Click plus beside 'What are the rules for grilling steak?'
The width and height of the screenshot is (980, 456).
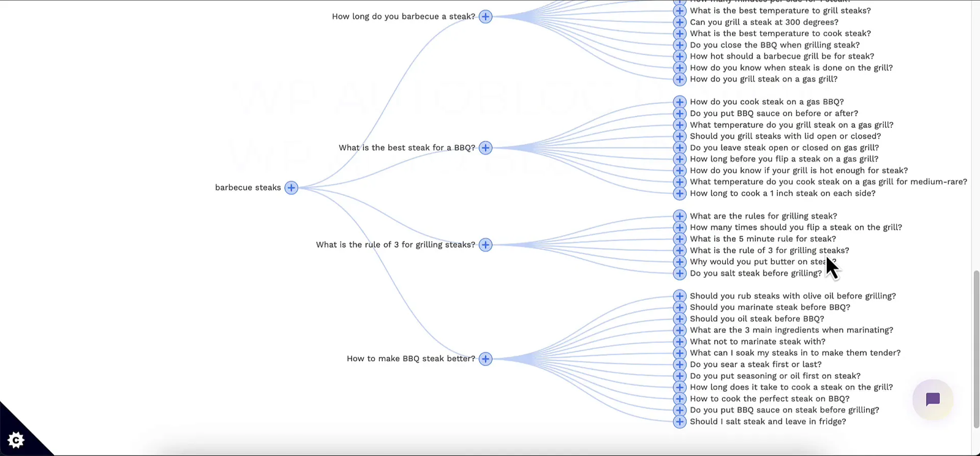click(x=679, y=216)
